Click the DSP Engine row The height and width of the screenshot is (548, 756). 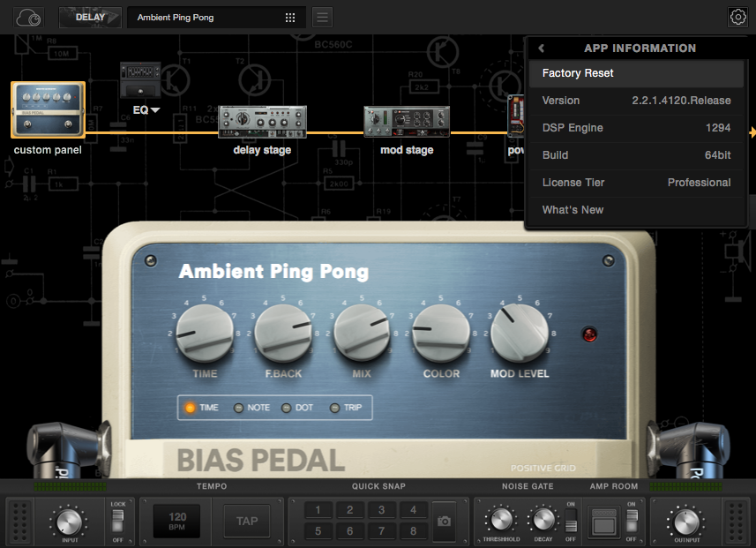coord(636,128)
